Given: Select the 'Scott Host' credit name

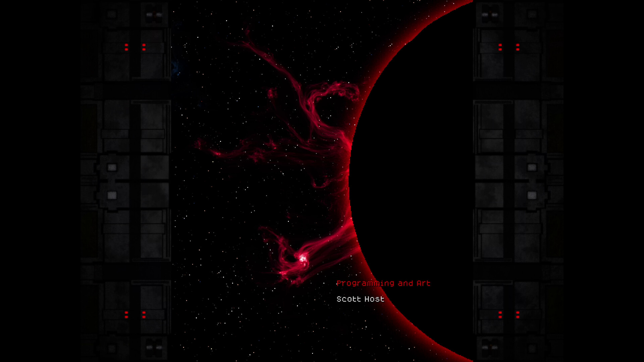Looking at the screenshot, I should pyautogui.click(x=360, y=299).
